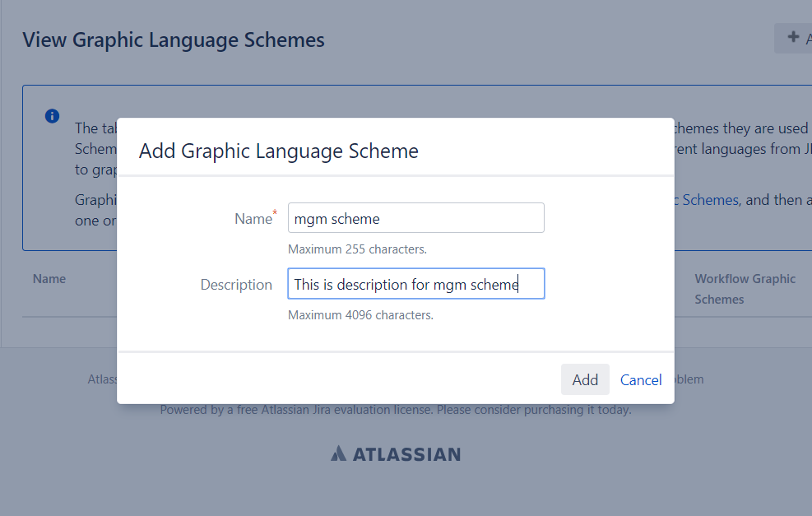Click the "Maximum 4096 characters" hint text
812x516 pixels.
360,314
